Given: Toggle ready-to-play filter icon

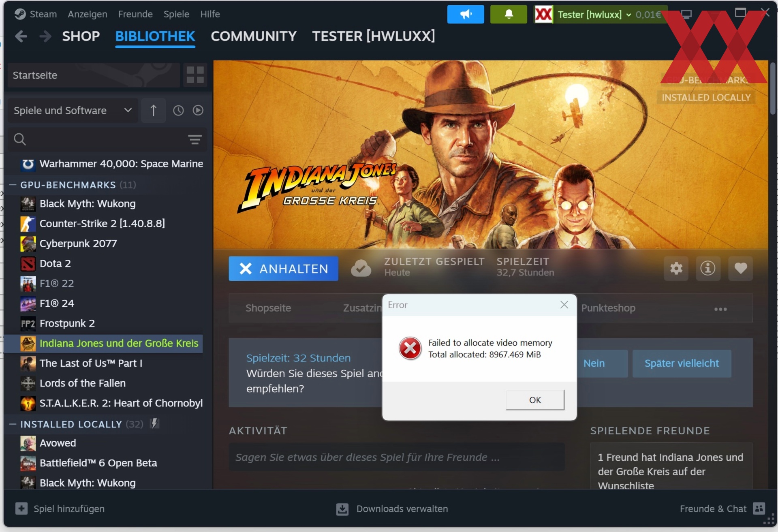Looking at the screenshot, I should click(x=198, y=111).
